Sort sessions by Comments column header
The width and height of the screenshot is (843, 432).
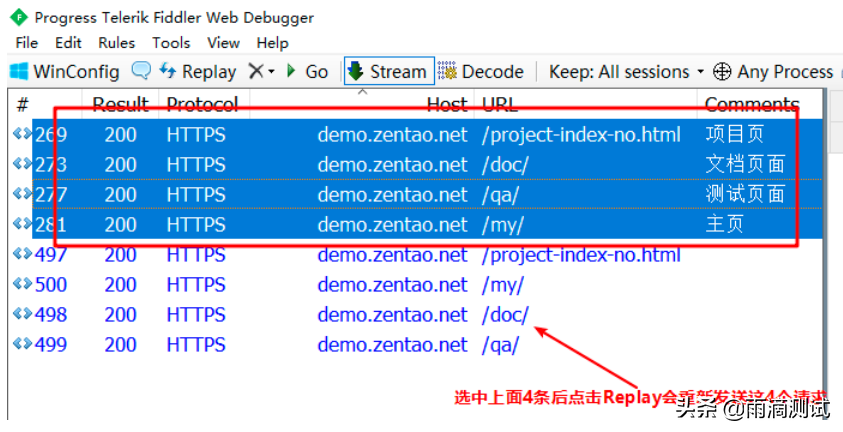pos(751,104)
